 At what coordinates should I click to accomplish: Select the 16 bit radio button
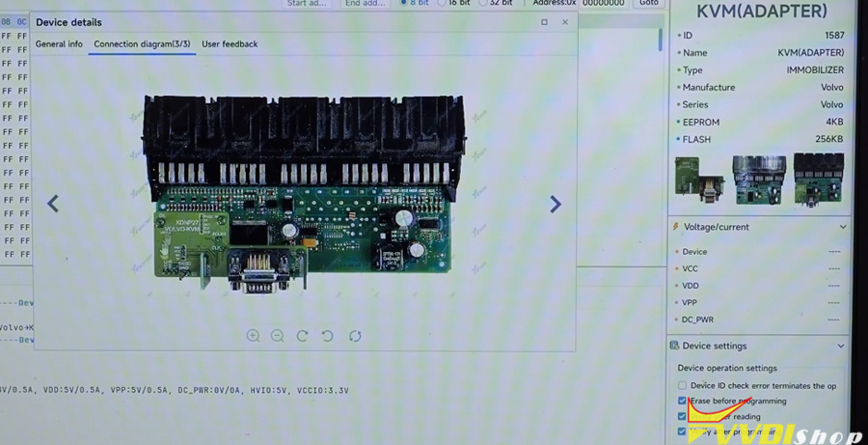(x=442, y=3)
